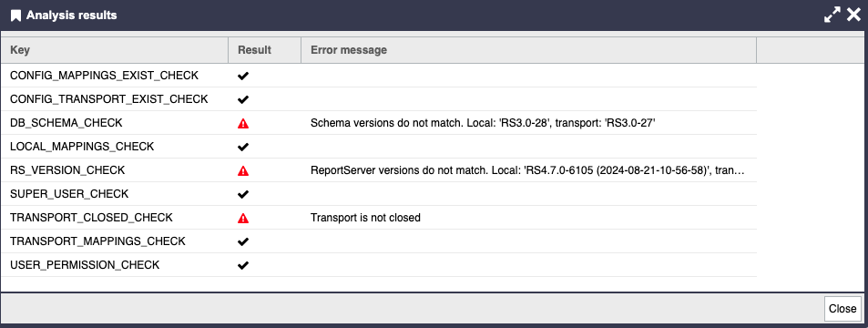This screenshot has width=868, height=328.
Task: Select the Schema versions do not match message
Action: (x=483, y=123)
